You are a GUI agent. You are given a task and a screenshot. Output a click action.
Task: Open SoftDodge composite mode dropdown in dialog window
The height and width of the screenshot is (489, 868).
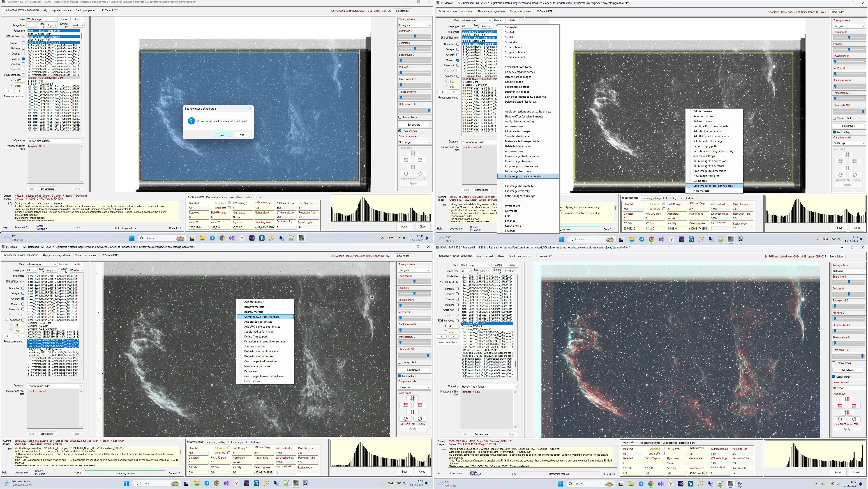coord(414,142)
